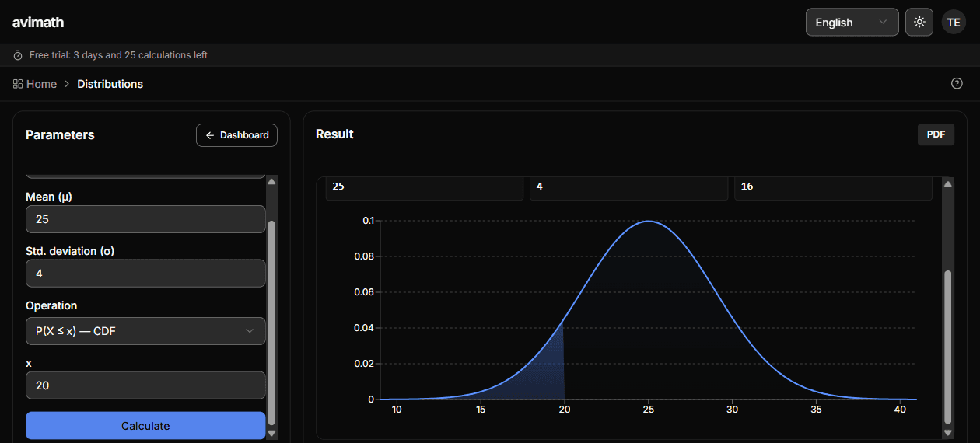This screenshot has width=980, height=443.
Task: Click the Home grid icon in breadcrumb
Action: click(18, 84)
